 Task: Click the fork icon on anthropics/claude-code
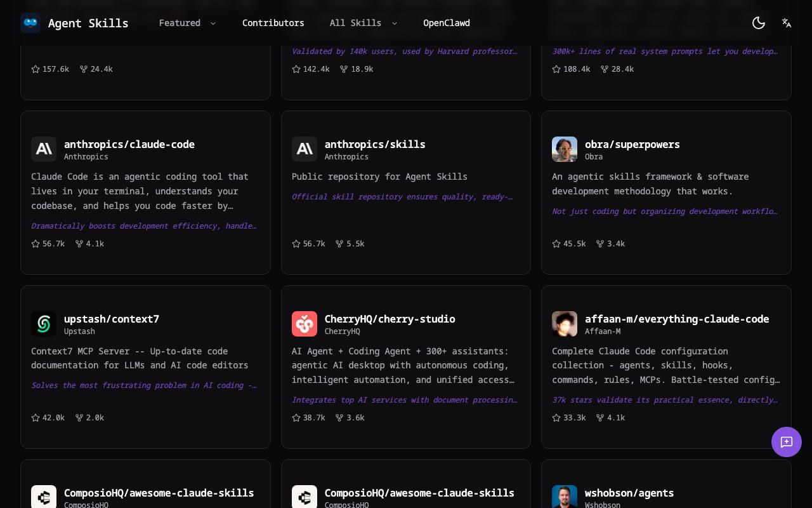[x=79, y=244]
